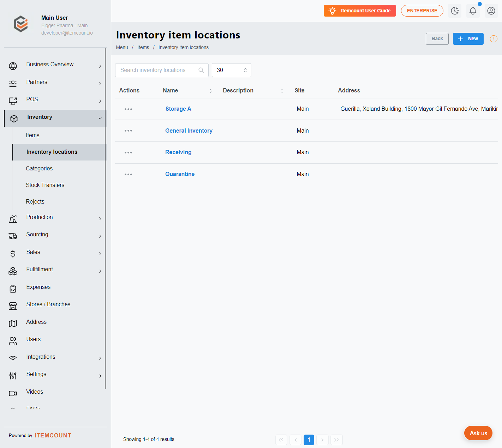This screenshot has height=448, width=502.
Task: Click the Videos camera icon
Action: coord(13,393)
